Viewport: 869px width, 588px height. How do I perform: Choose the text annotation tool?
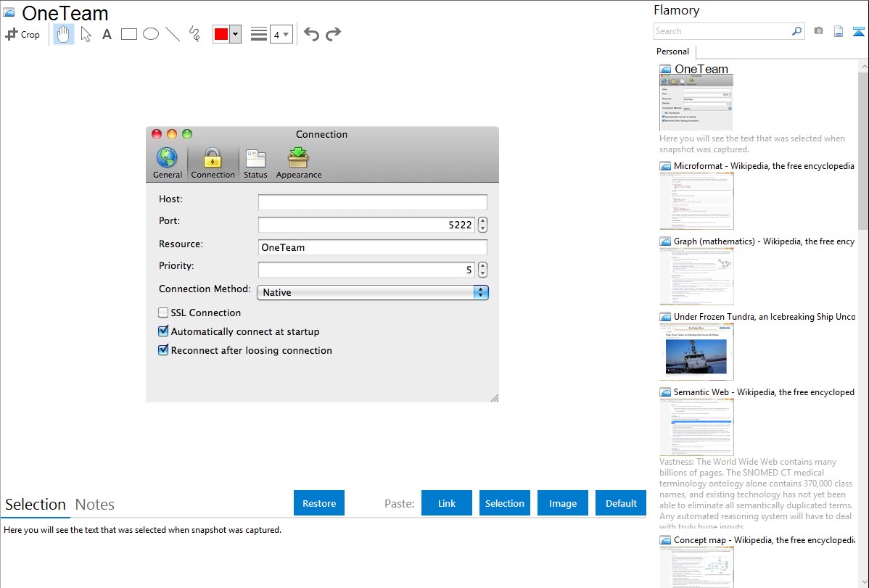pos(107,34)
